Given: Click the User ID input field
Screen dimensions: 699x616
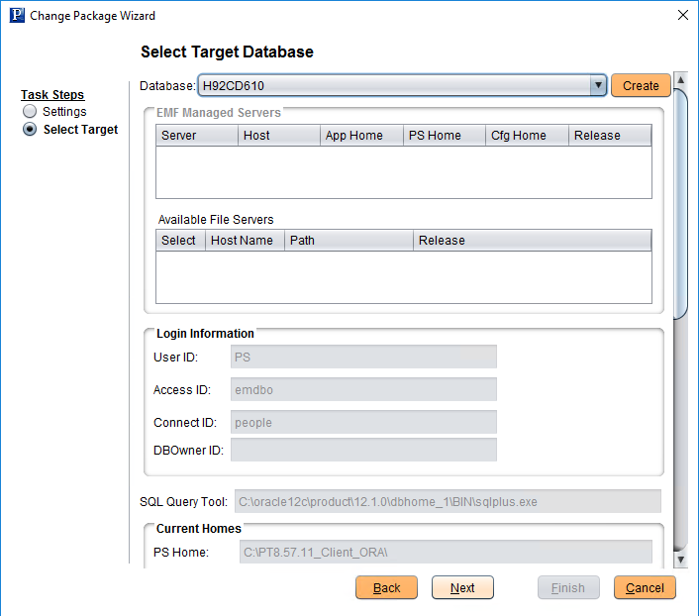Looking at the screenshot, I should click(x=363, y=357).
